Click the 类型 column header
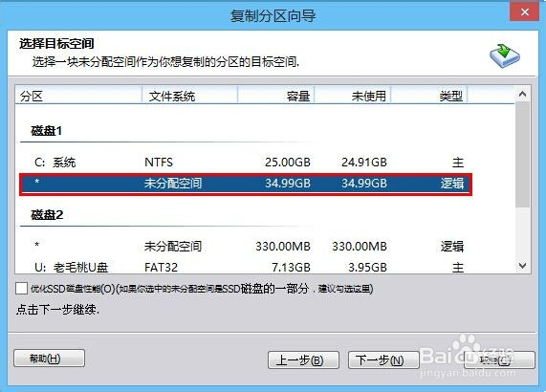This screenshot has width=546, height=392. (429, 96)
